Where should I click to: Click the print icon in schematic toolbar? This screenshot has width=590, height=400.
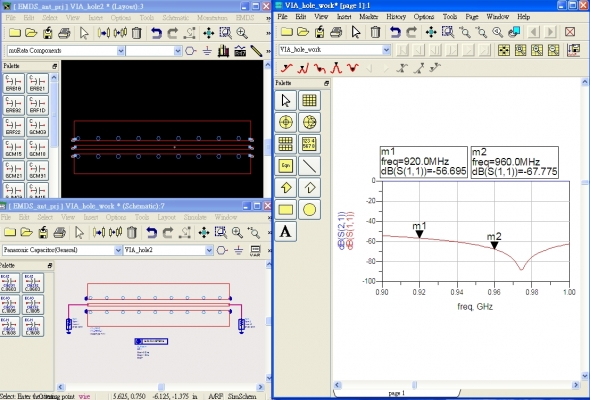click(59, 233)
